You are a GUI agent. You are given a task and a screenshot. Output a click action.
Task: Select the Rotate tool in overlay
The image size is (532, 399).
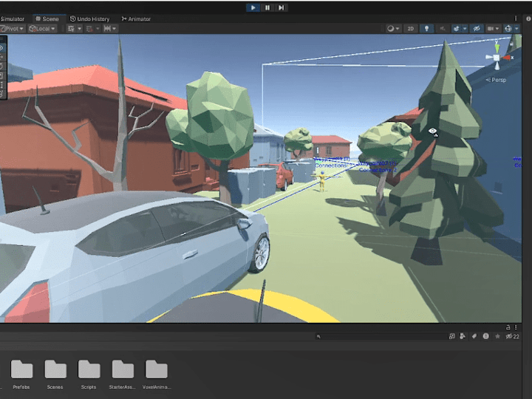2,66
